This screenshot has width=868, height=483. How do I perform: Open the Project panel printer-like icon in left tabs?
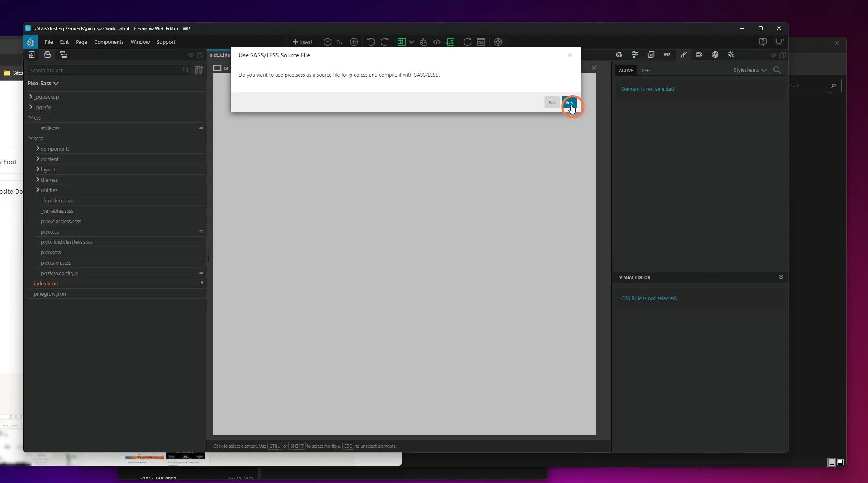coord(47,55)
